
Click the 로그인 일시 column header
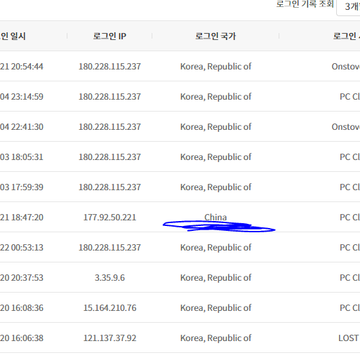click(13, 36)
